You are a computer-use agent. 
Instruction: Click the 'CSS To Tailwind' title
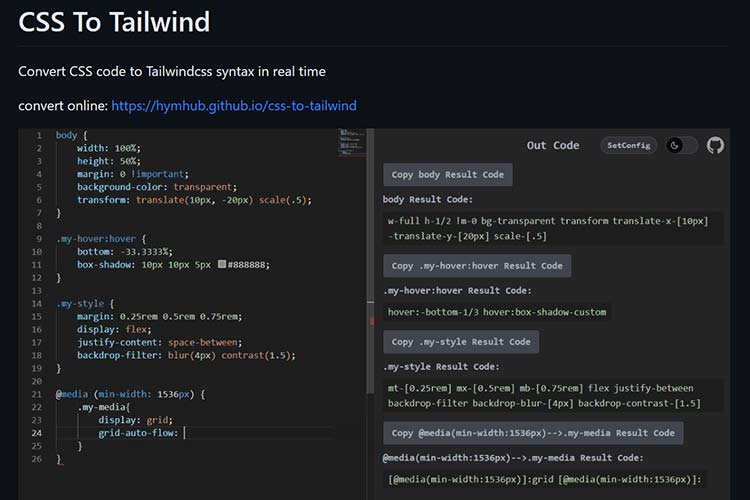pos(114,22)
